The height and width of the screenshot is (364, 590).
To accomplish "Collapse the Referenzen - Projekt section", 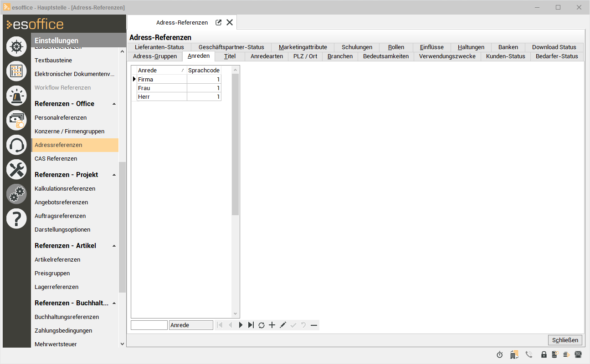I will click(x=114, y=175).
